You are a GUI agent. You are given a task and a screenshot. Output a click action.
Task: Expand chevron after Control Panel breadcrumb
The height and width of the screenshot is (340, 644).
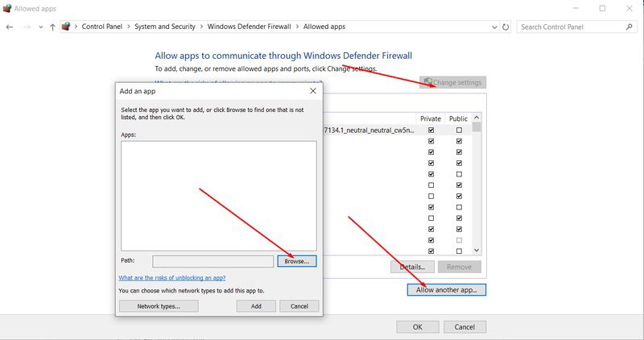129,27
